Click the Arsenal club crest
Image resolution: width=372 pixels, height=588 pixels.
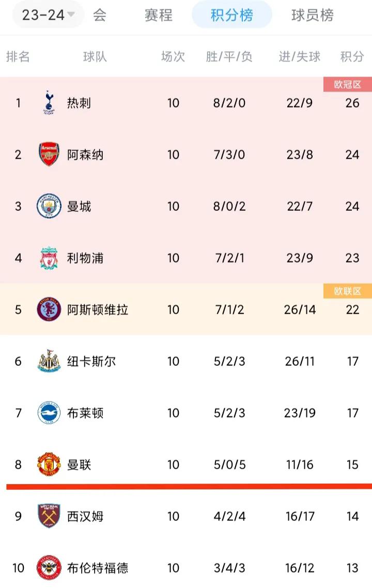[49, 154]
